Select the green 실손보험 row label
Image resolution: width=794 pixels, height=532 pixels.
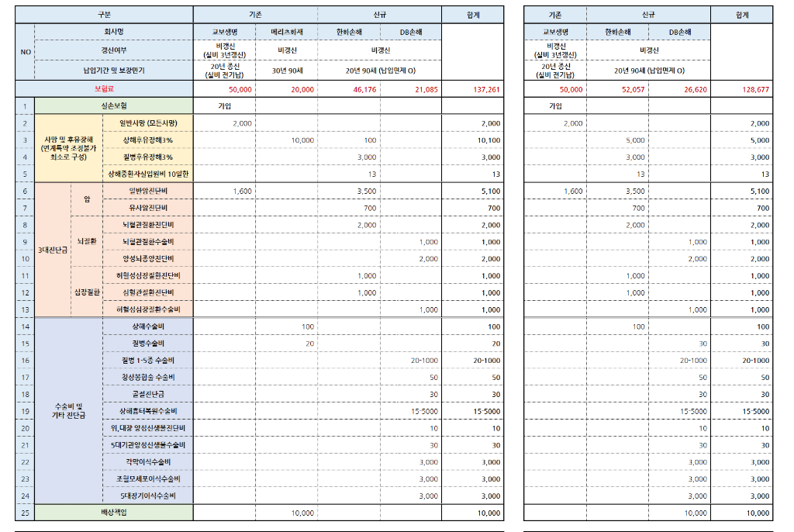click(114, 105)
